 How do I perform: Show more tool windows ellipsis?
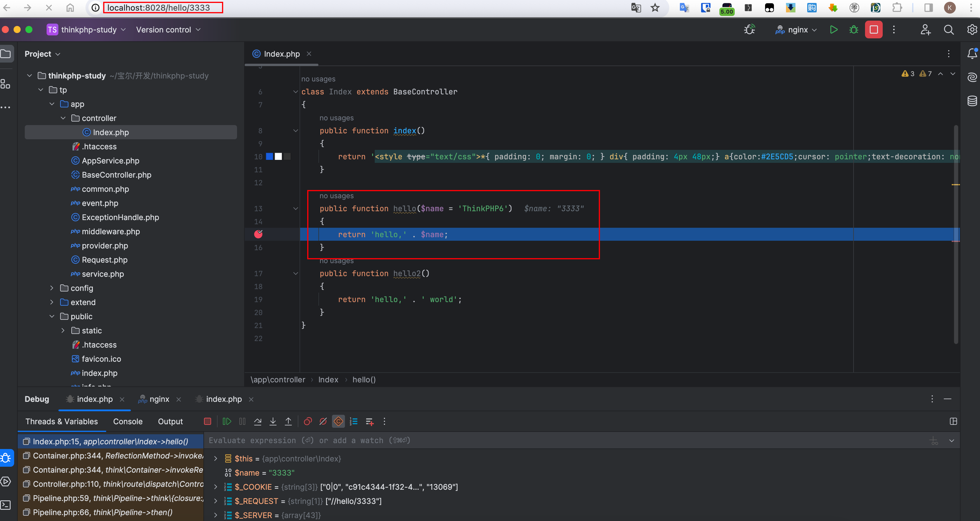point(5,107)
